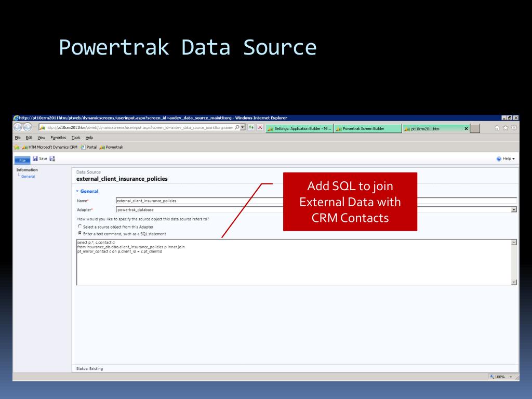
Task: Open the browser Help menu
Action: click(x=89, y=138)
